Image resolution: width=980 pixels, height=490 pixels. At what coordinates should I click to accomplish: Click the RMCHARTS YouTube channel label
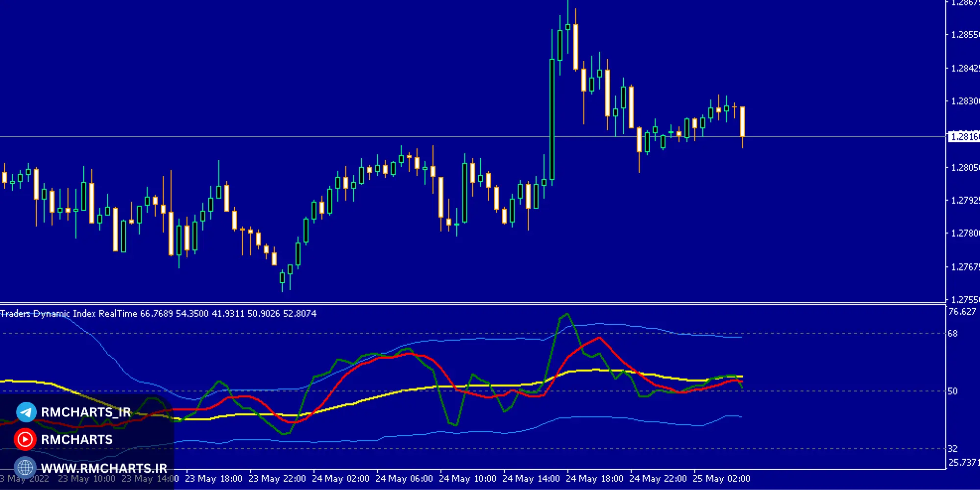(77, 440)
